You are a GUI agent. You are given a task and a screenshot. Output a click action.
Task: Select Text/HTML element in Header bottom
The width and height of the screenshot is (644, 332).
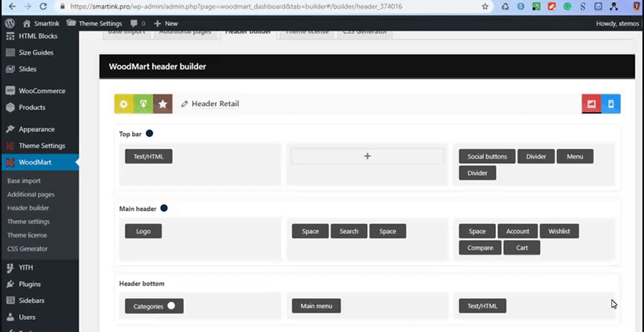[x=482, y=306]
